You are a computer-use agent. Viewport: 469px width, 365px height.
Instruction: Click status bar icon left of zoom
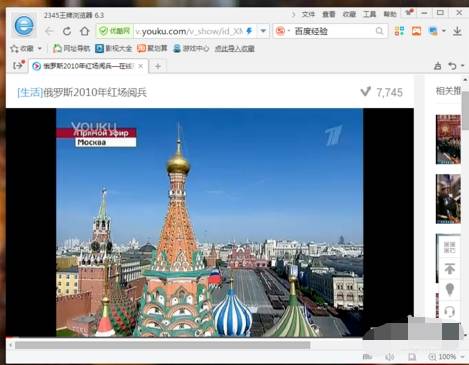click(x=412, y=357)
